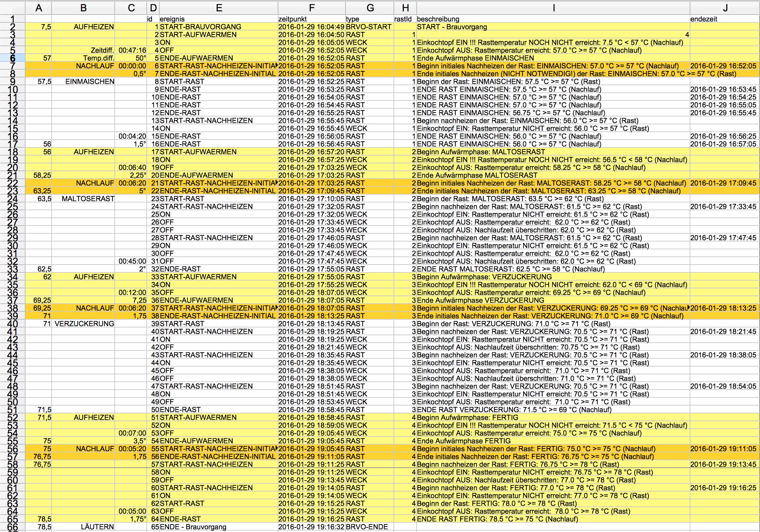
Task: Select column F header
Action: 311,8
